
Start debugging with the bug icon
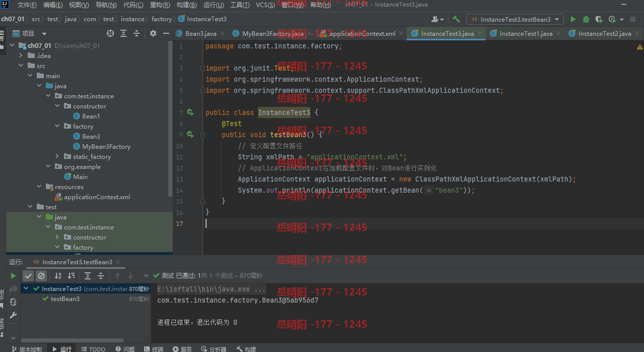[x=586, y=19]
